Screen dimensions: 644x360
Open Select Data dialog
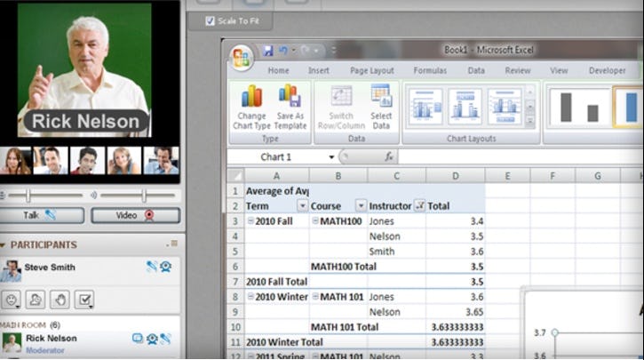[x=381, y=107]
